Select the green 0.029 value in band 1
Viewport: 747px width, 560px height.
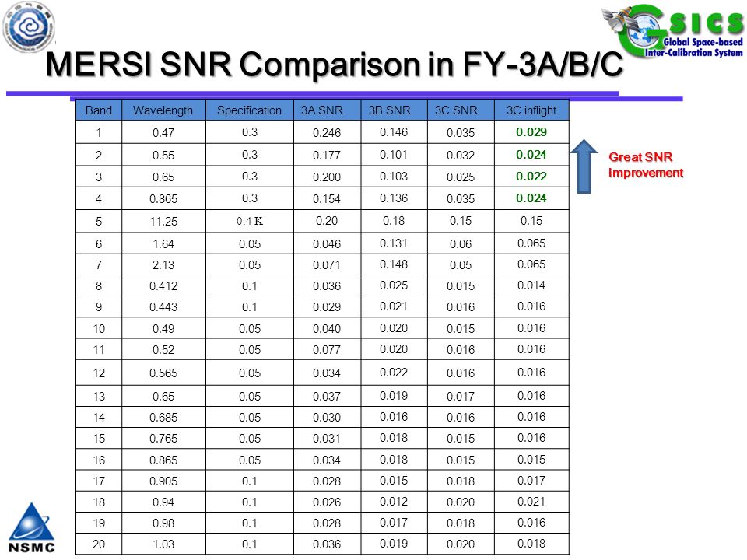531,132
